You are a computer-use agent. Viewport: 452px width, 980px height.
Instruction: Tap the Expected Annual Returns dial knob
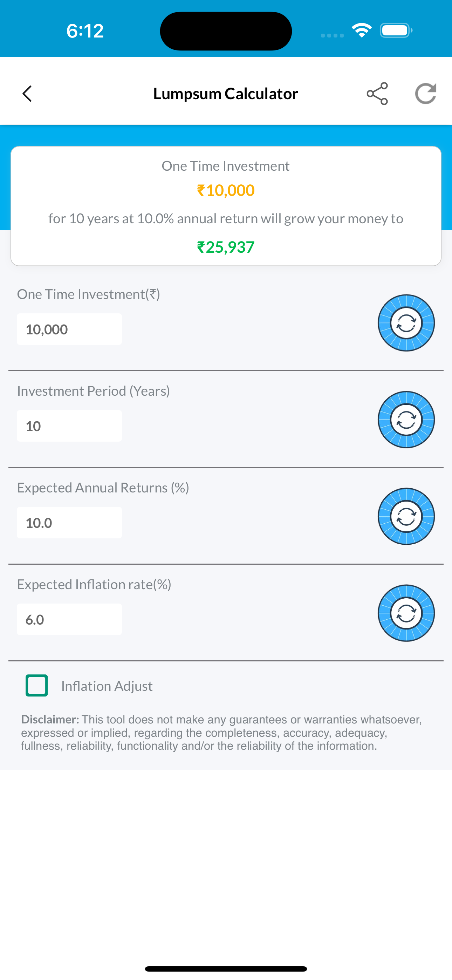tap(406, 516)
